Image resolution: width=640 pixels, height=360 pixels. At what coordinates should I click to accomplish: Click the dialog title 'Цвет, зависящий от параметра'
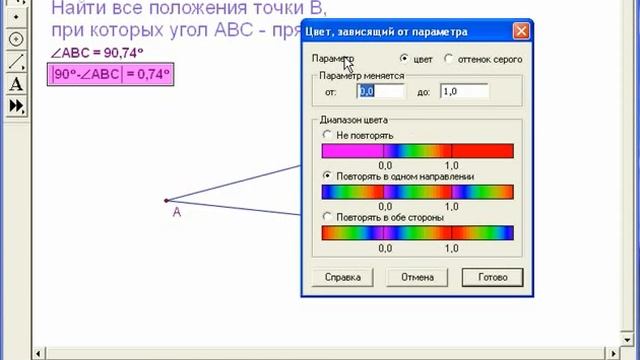(x=387, y=32)
